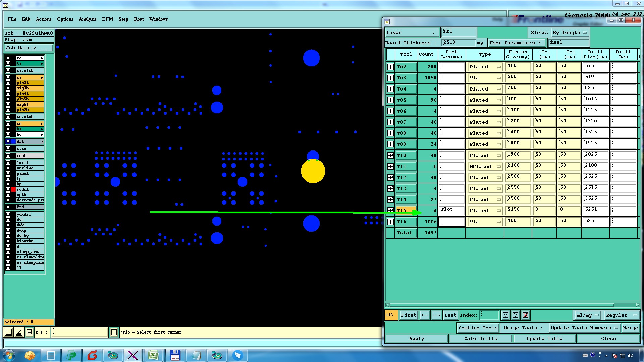Click the angle measurement icon in bottom toolbar
Viewport: 644px width, 362px height.
[19, 332]
